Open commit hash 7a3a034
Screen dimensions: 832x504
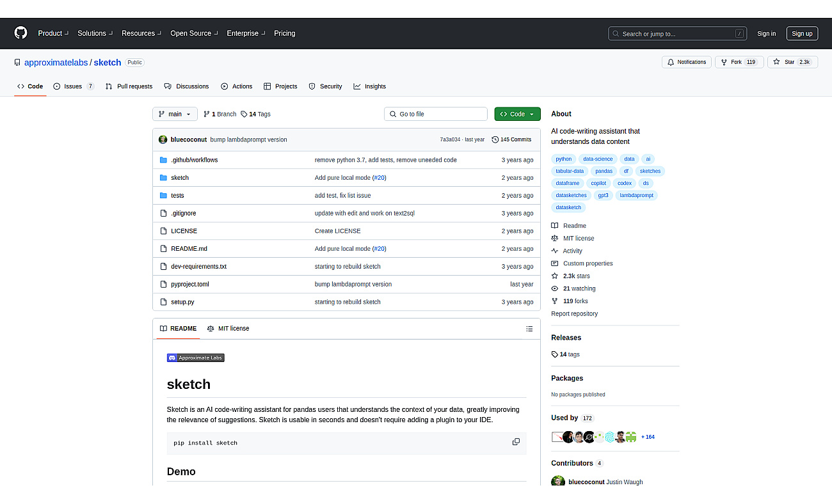click(x=450, y=139)
